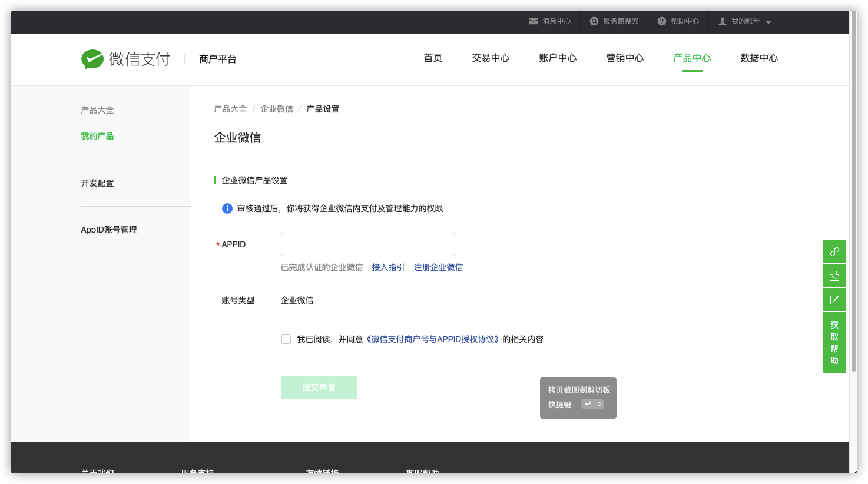Click the vertical page scrollbar
868x484 pixels.
[853, 192]
